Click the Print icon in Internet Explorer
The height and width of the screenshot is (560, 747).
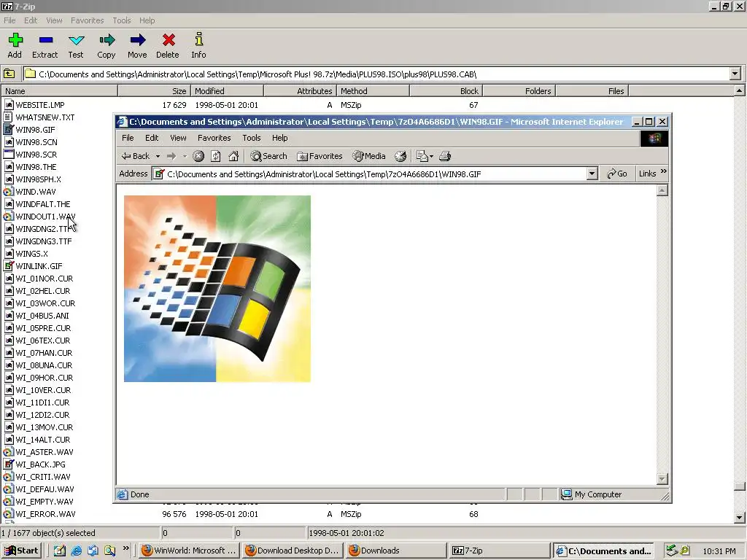coord(445,156)
